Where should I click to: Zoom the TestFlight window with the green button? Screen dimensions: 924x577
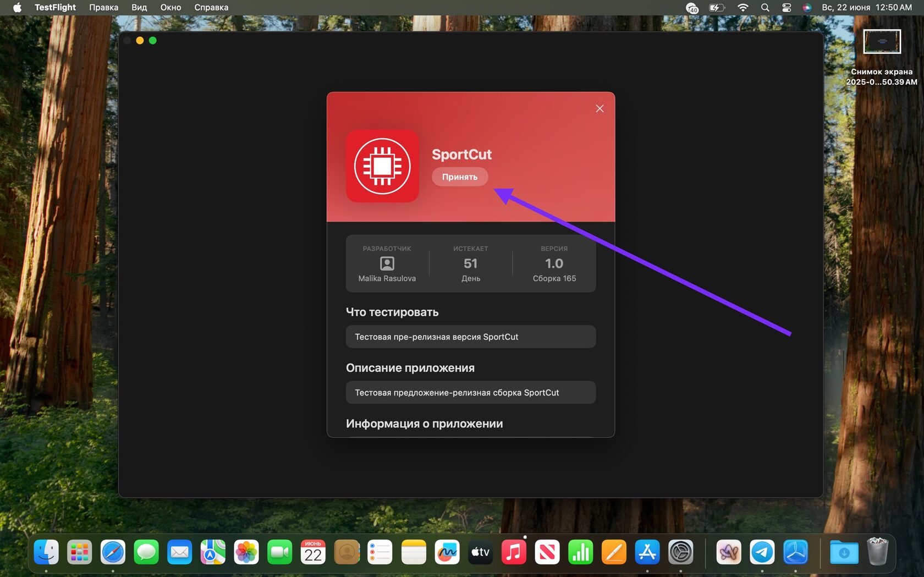pos(153,40)
